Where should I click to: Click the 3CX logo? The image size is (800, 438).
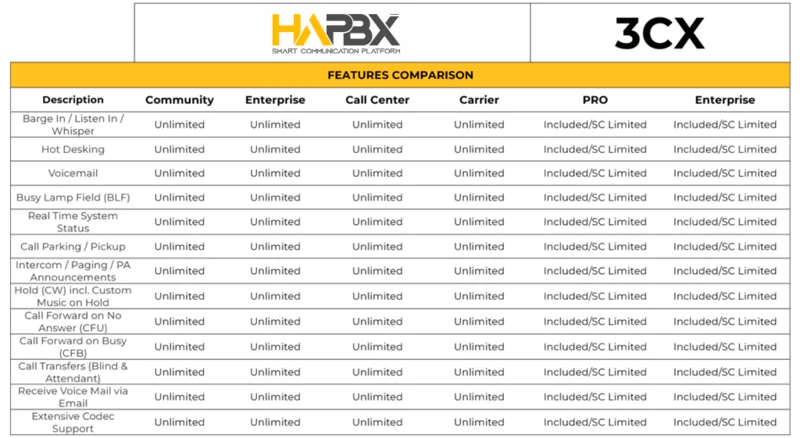point(659,32)
